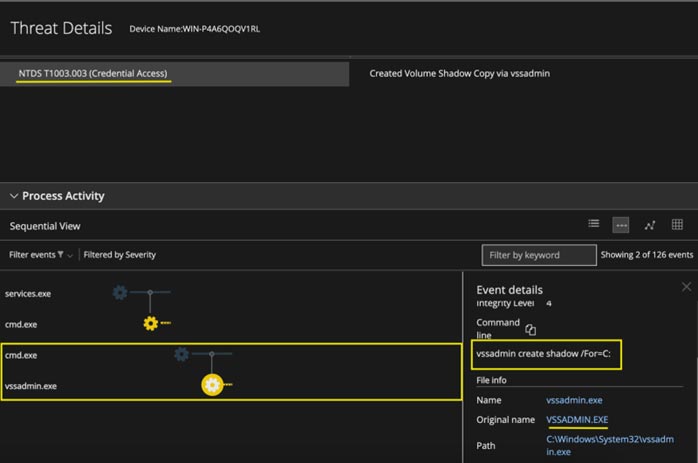
Task: Click the services.exe process gear icon
Action: [120, 293]
